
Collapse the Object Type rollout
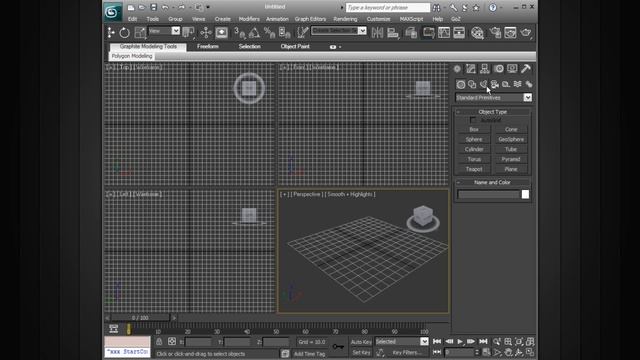(493, 111)
